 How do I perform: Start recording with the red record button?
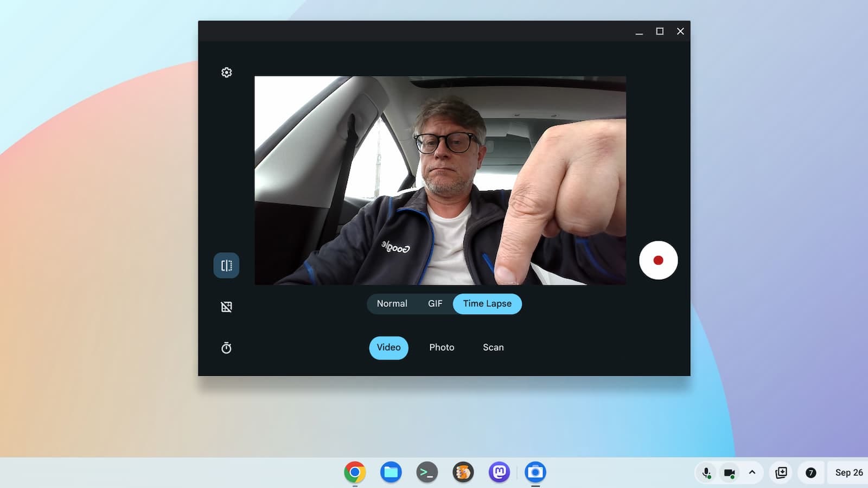tap(658, 260)
